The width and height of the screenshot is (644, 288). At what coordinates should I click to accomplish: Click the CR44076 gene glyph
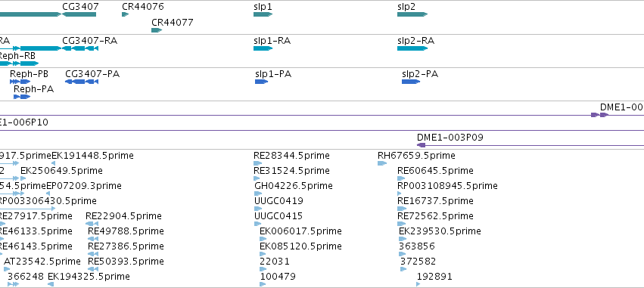[x=126, y=14]
